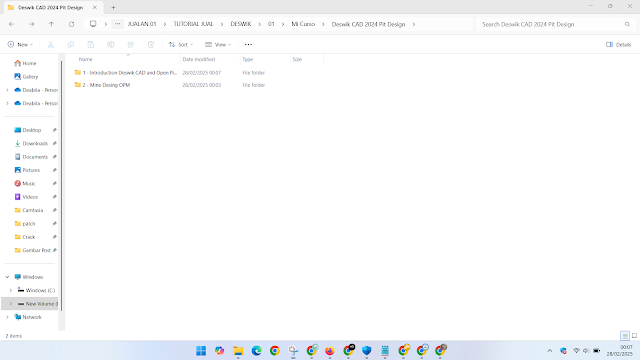The width and height of the screenshot is (640, 360).
Task: Click the Copy toolbar icon
Action: click(x=71, y=44)
